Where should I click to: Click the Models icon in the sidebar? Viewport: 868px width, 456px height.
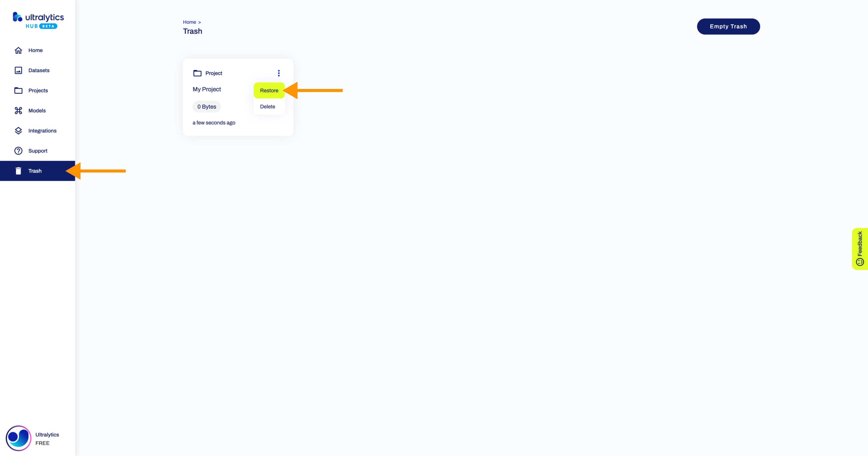tap(18, 110)
